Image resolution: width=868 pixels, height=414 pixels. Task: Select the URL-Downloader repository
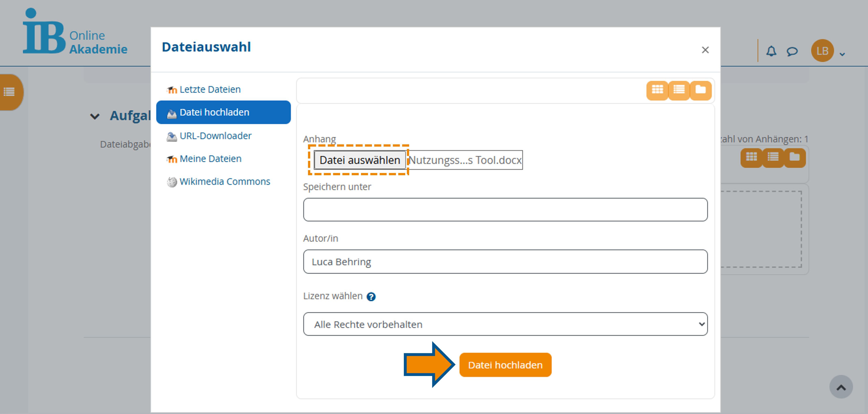pyautogui.click(x=216, y=135)
